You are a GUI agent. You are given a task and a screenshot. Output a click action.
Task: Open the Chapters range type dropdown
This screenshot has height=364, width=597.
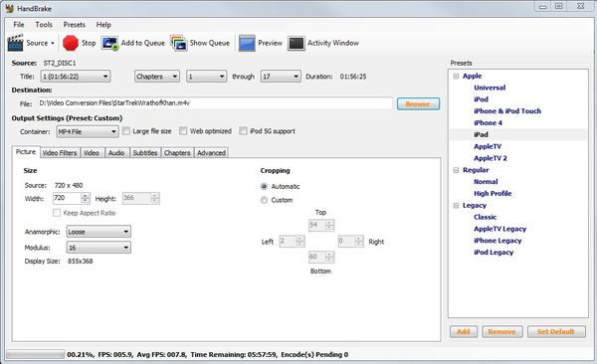click(x=157, y=77)
